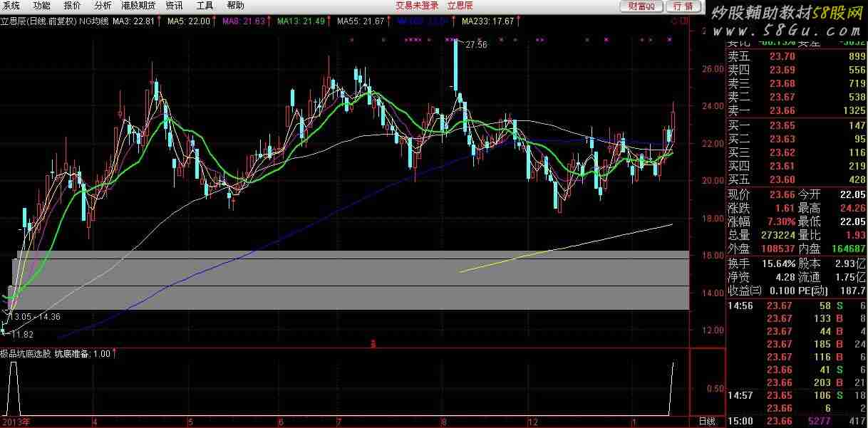The height and width of the screenshot is (428, 868).
Task: Open the 系统 menu
Action: [11, 6]
